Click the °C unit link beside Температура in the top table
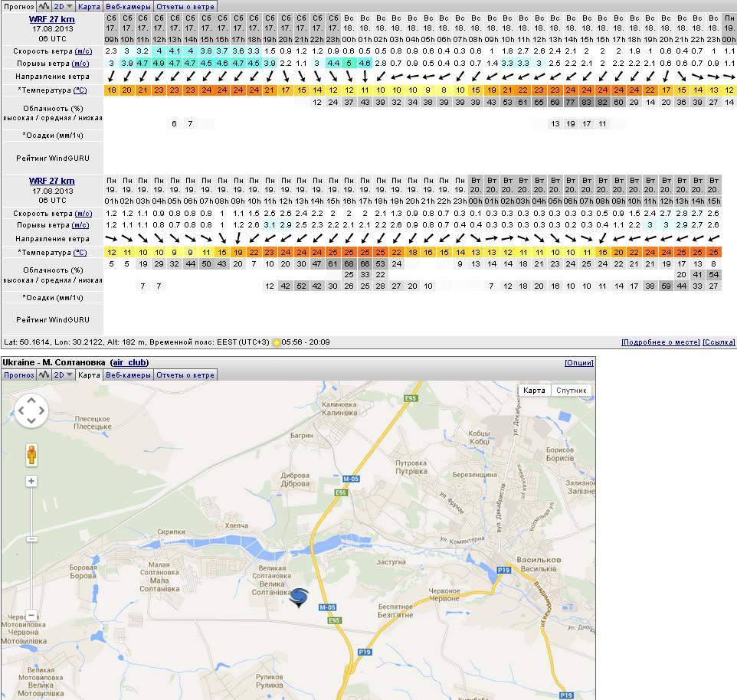737x700 pixels. tap(80, 90)
